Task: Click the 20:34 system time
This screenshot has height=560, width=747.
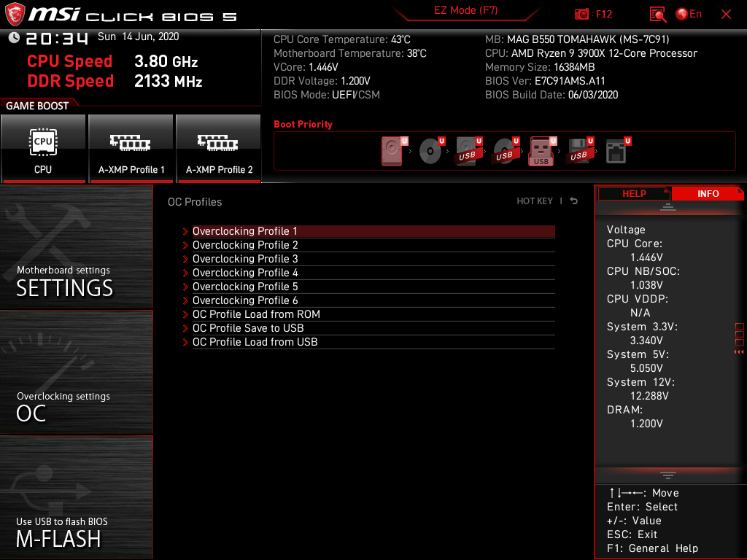Action: point(57,38)
